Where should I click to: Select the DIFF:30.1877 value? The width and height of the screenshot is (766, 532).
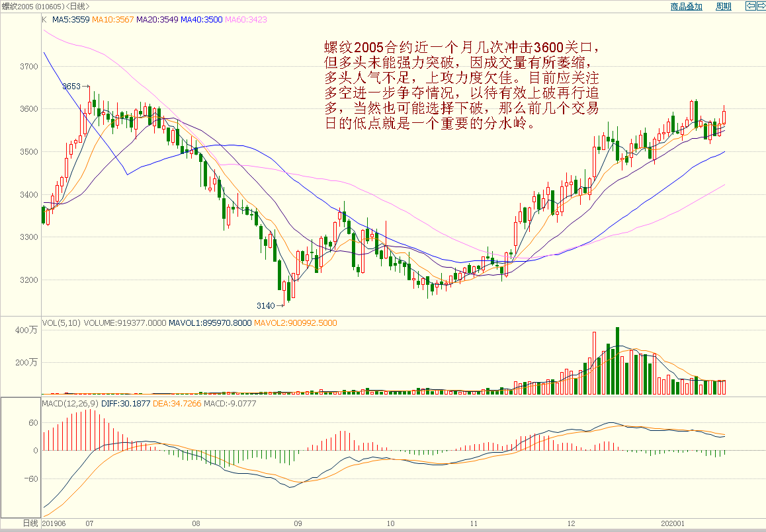click(126, 403)
